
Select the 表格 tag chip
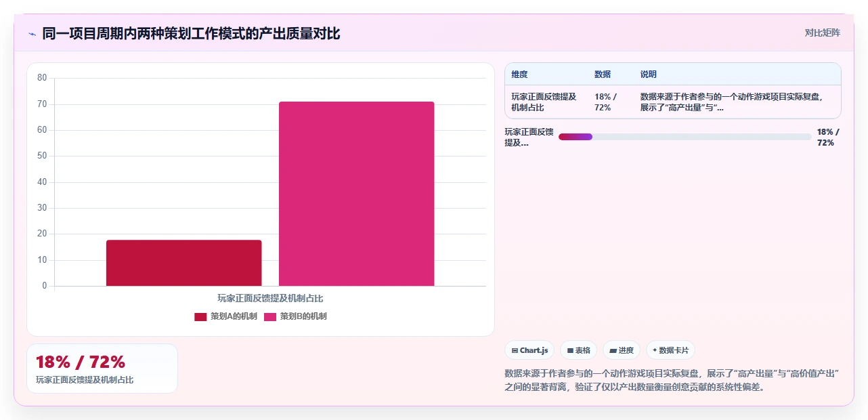578,350
